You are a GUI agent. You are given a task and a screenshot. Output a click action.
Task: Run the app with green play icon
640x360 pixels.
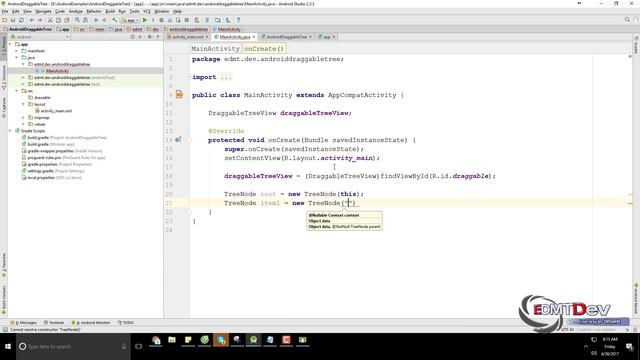pos(145,20)
